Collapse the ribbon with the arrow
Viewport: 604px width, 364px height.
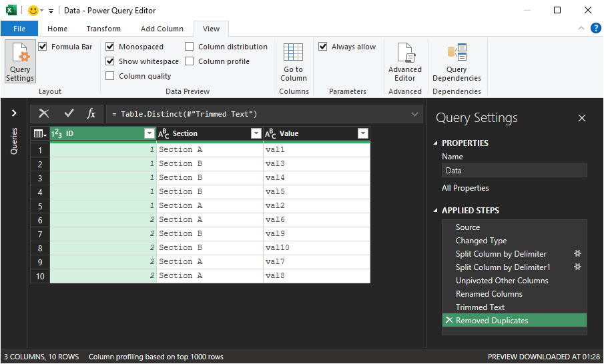click(581, 28)
